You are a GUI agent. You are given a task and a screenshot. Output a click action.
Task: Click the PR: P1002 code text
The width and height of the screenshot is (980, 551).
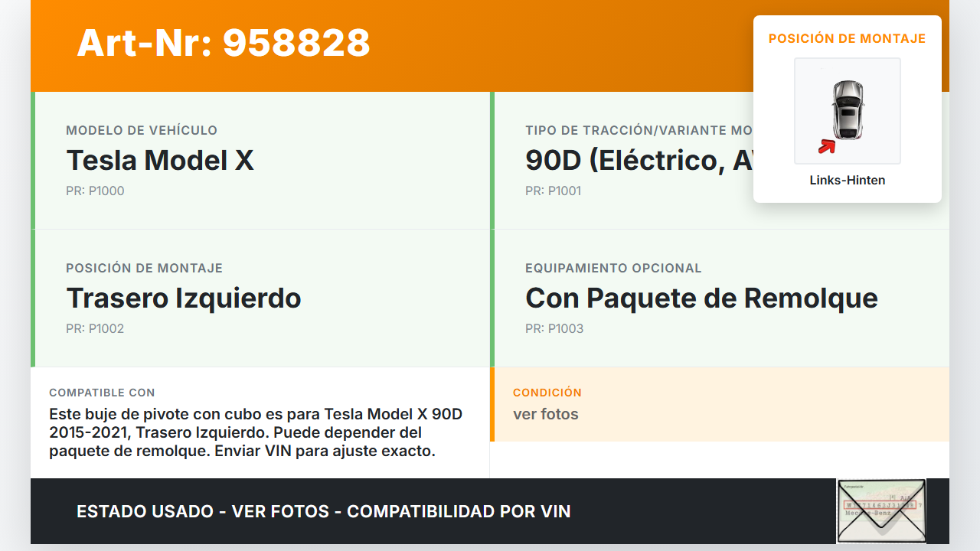coord(95,328)
